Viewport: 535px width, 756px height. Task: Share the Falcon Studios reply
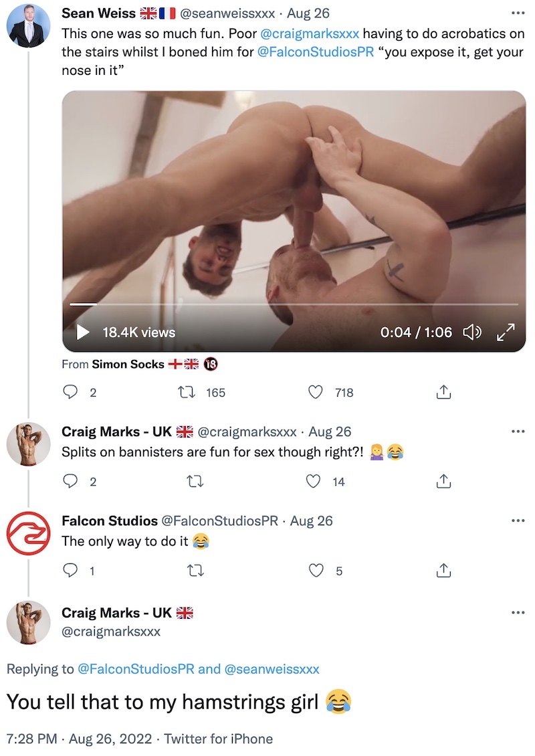click(443, 571)
